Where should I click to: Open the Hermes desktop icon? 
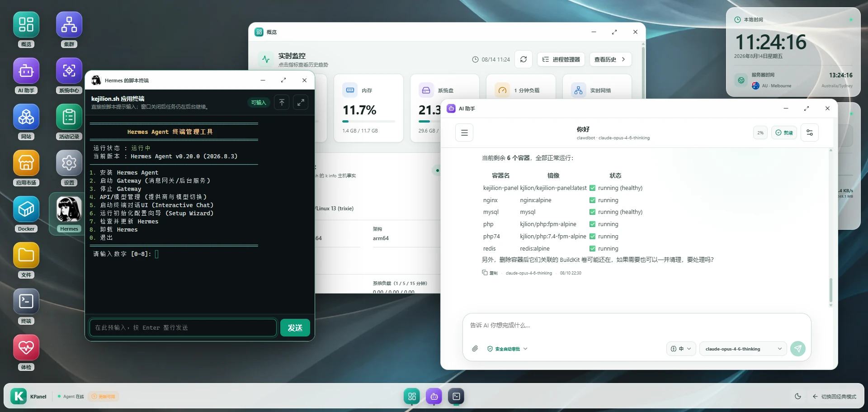(69, 214)
